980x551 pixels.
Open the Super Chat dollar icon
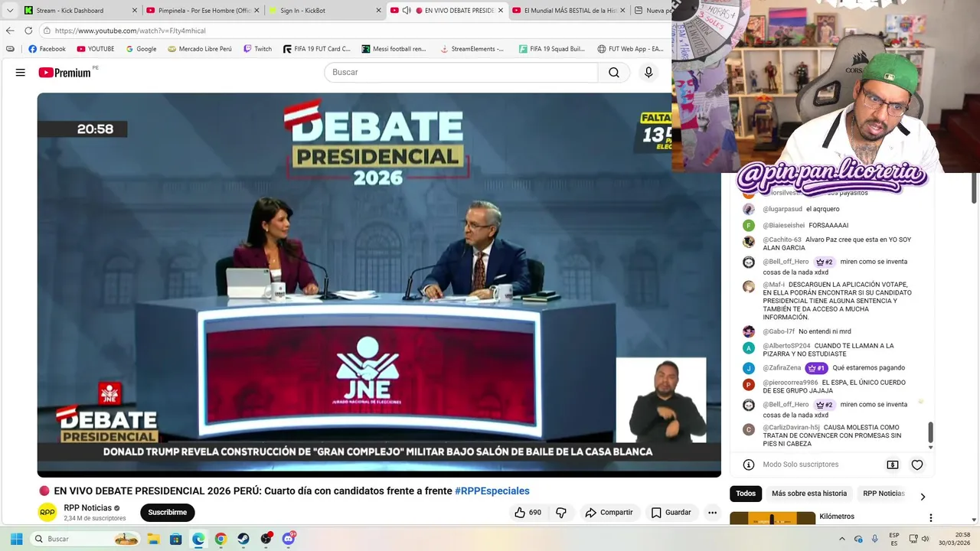coord(893,465)
